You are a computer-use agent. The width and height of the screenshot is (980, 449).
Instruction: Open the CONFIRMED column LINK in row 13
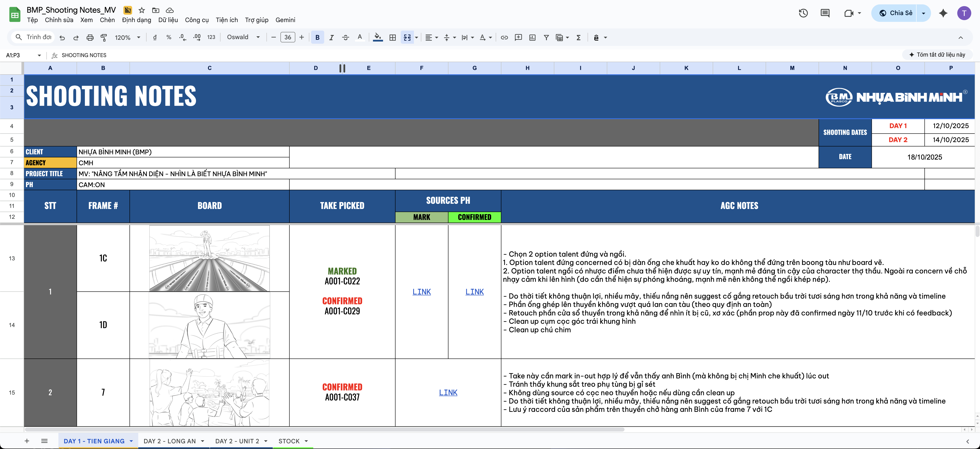[x=474, y=292]
